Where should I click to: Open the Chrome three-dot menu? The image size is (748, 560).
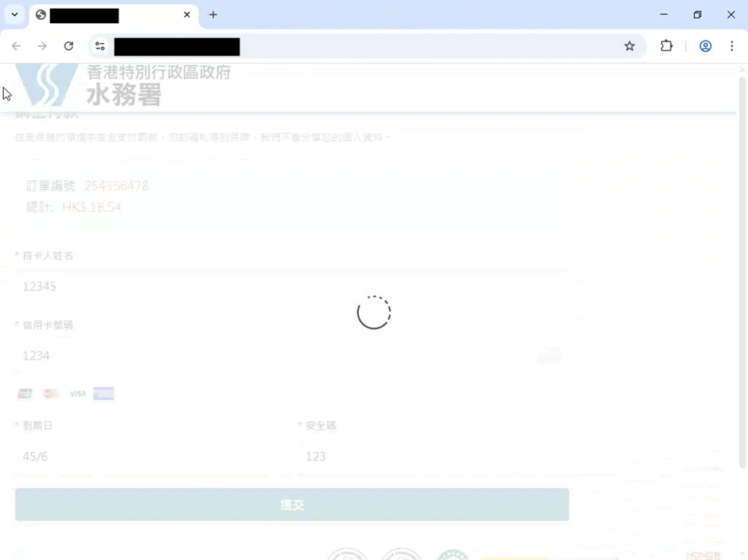[731, 46]
